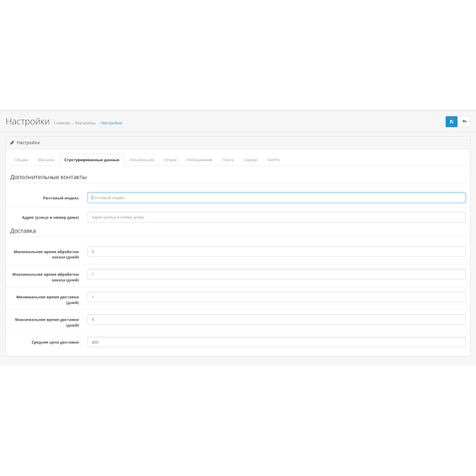
Task: Click the Настройки breadcrumb link
Action: click(x=111, y=123)
